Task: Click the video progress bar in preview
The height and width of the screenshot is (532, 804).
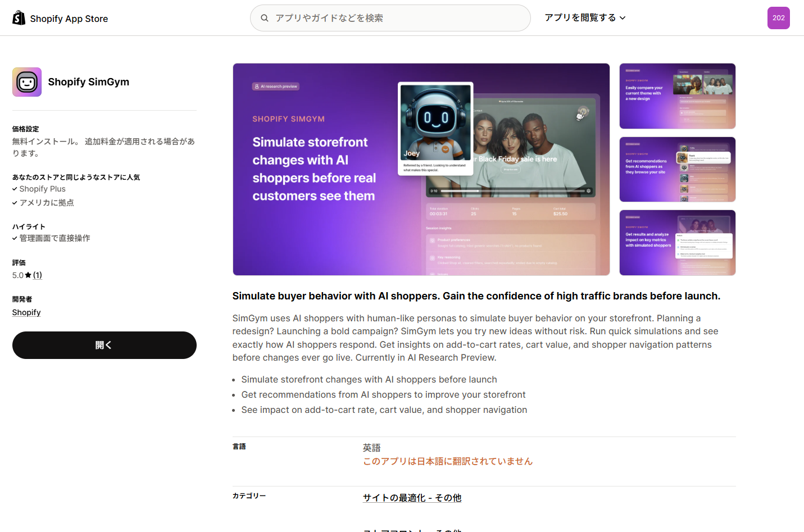Action: (x=512, y=191)
